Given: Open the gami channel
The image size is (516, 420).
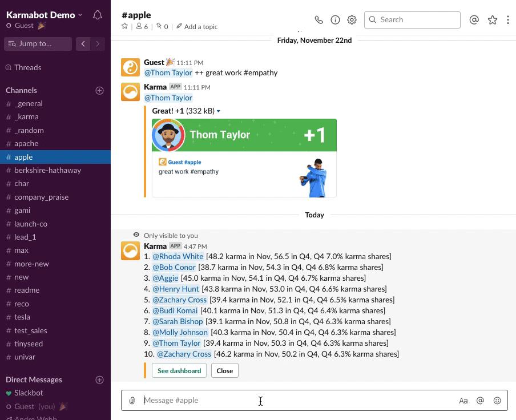Looking at the screenshot, I should [55, 211].
